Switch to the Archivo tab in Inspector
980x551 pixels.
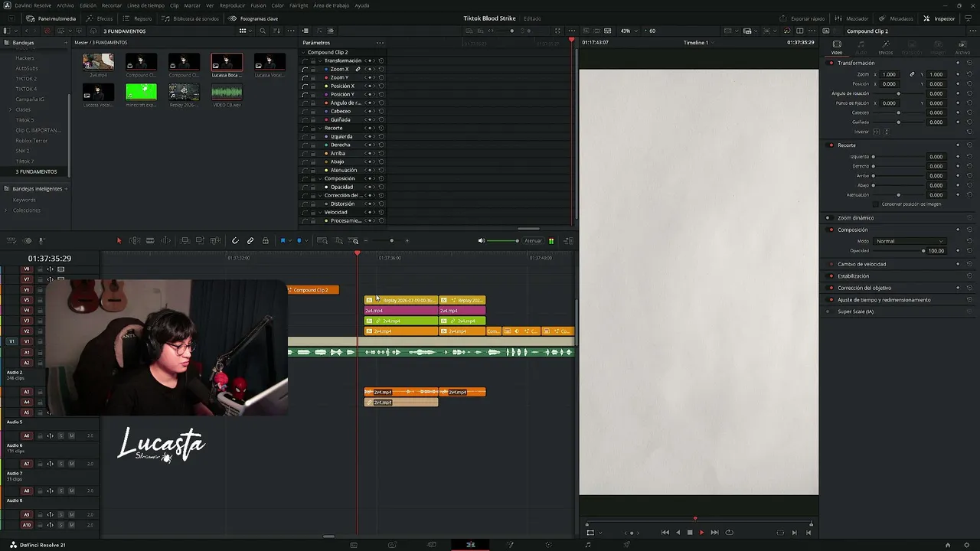click(x=962, y=47)
